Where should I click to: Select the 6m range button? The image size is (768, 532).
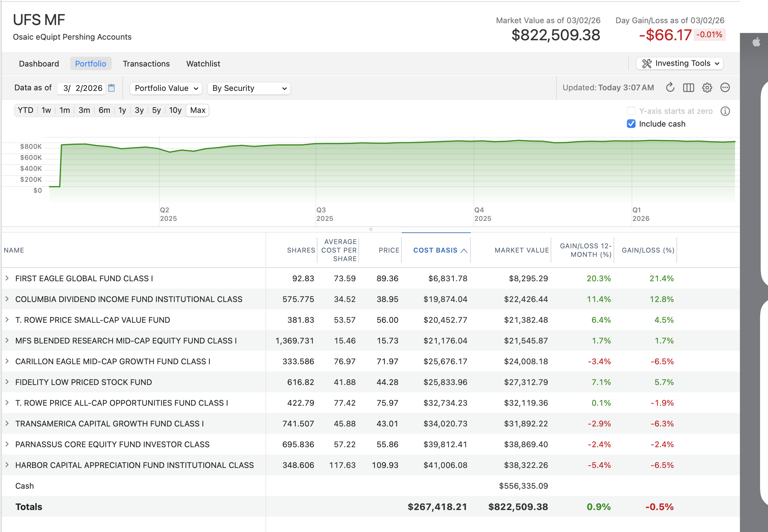pyautogui.click(x=104, y=110)
